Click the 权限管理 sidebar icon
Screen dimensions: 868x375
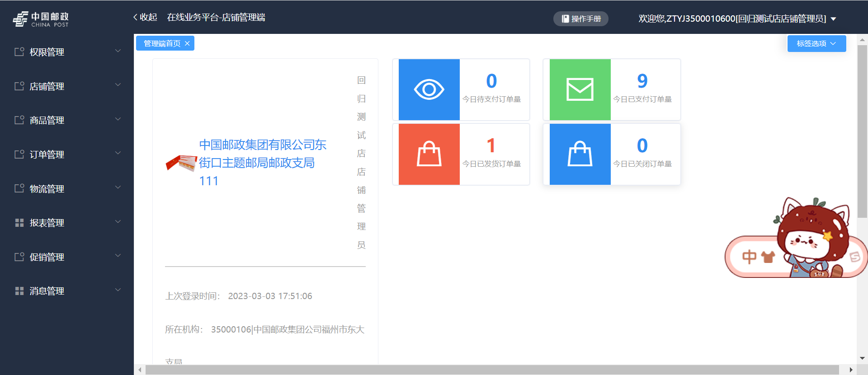tap(19, 52)
